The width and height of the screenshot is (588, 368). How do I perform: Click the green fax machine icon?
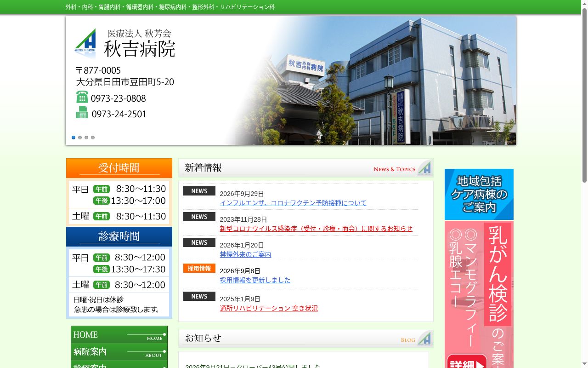[x=82, y=112]
